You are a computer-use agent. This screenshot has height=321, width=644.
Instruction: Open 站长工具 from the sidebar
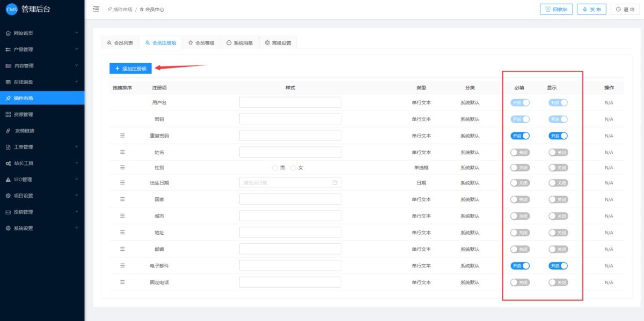[42, 163]
